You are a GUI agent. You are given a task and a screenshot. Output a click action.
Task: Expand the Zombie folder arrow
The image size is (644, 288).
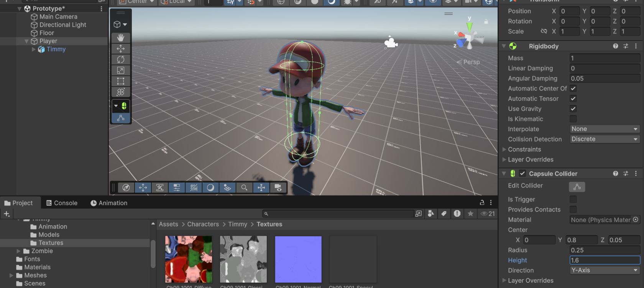click(x=18, y=251)
